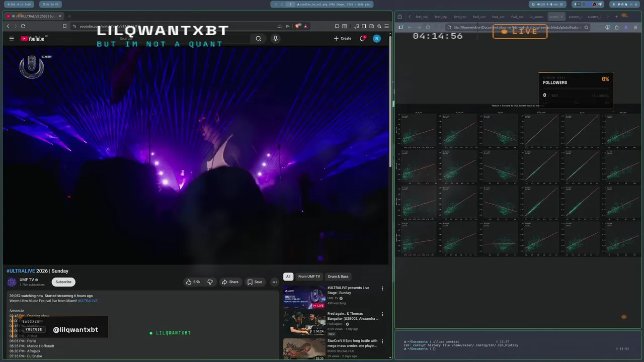Click the YouTube search input field
Viewport: 644px width, 362px height.
[184, 38]
